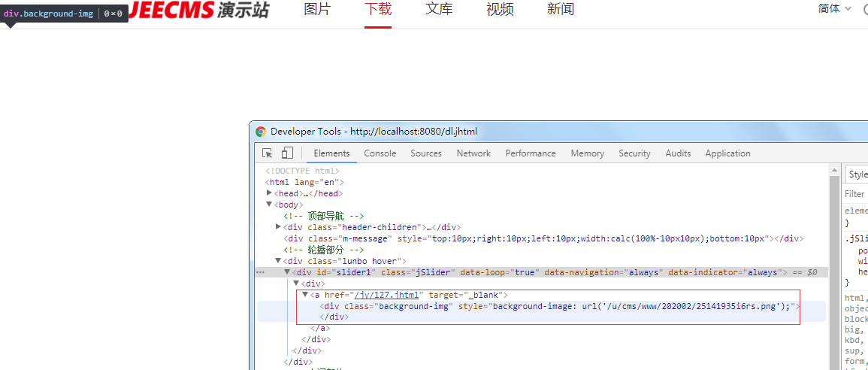868x370 pixels.
Task: Open the Sources tab
Action: [426, 153]
